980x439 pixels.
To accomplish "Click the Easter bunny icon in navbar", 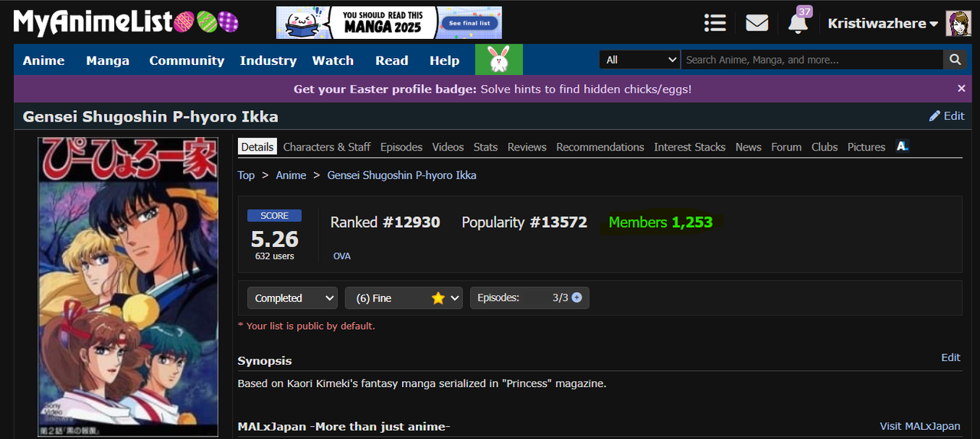I will (499, 60).
